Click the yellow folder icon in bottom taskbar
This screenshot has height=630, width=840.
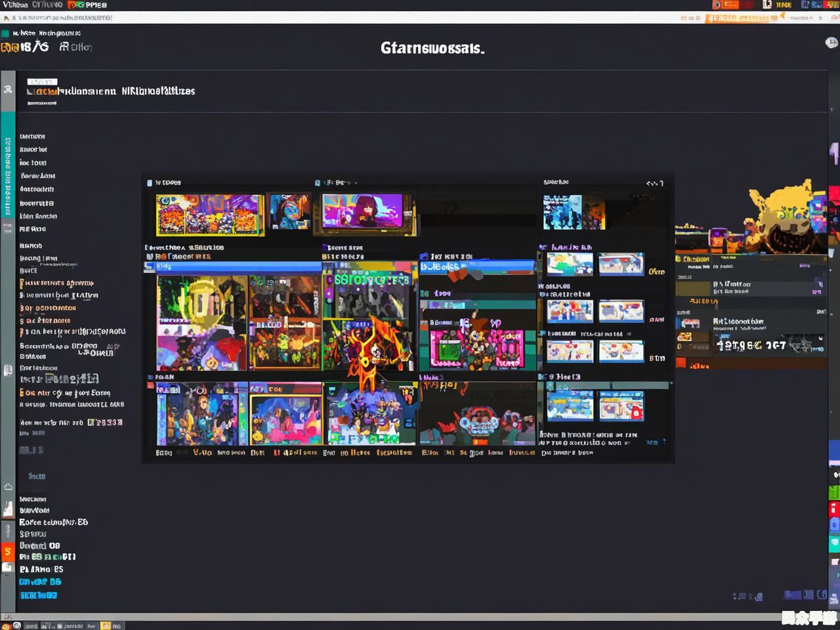pyautogui.click(x=106, y=625)
